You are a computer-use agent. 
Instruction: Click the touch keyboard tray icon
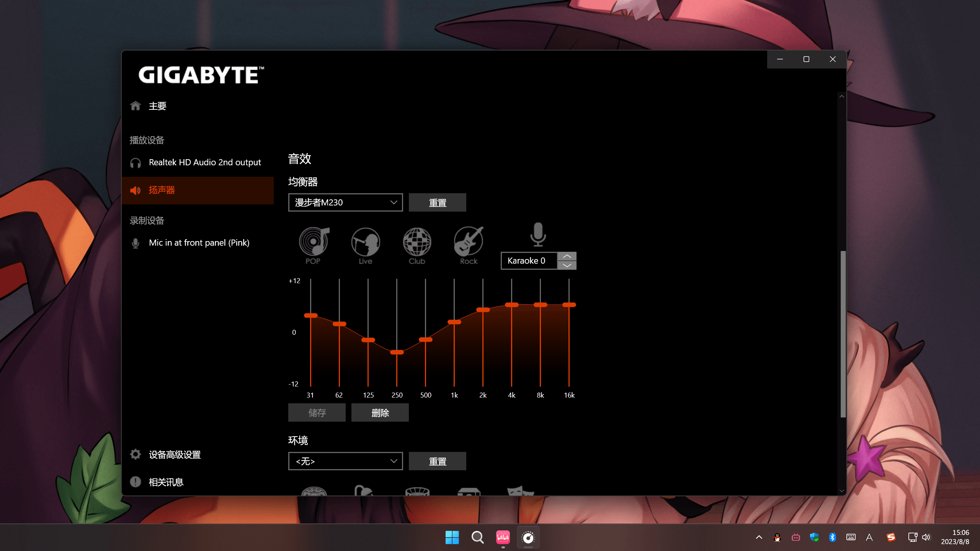(x=851, y=537)
